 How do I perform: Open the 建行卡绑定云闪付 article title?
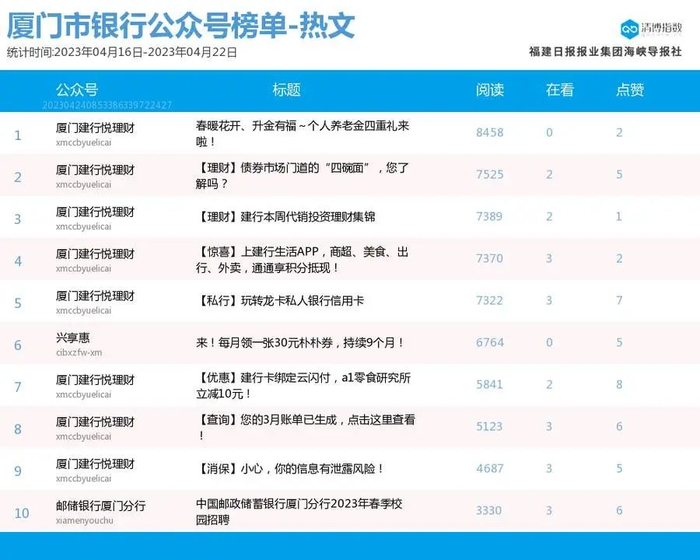303,385
